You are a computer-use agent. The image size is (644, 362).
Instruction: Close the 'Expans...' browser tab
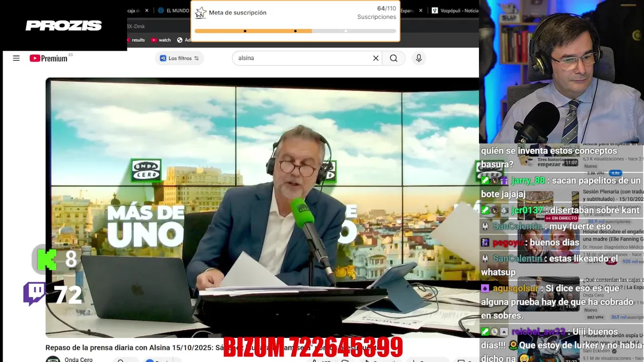(x=421, y=11)
